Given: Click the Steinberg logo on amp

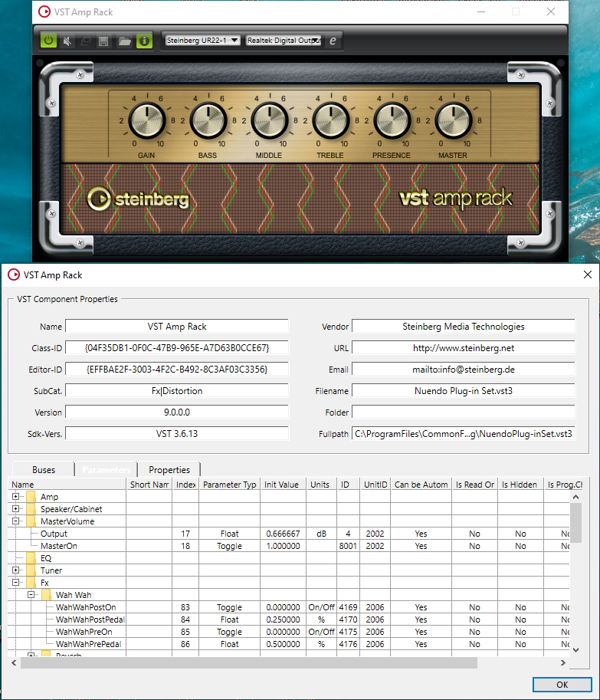Looking at the screenshot, I should pos(137,199).
